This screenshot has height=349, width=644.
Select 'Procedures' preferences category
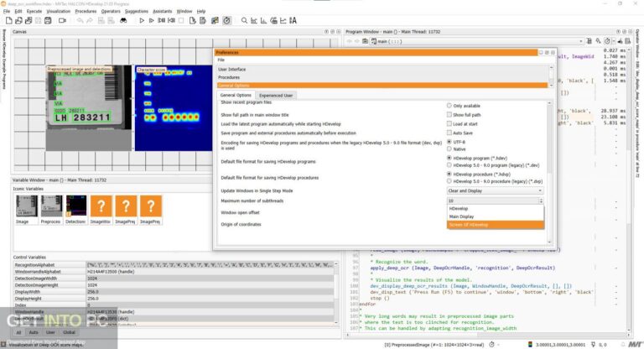229,77
